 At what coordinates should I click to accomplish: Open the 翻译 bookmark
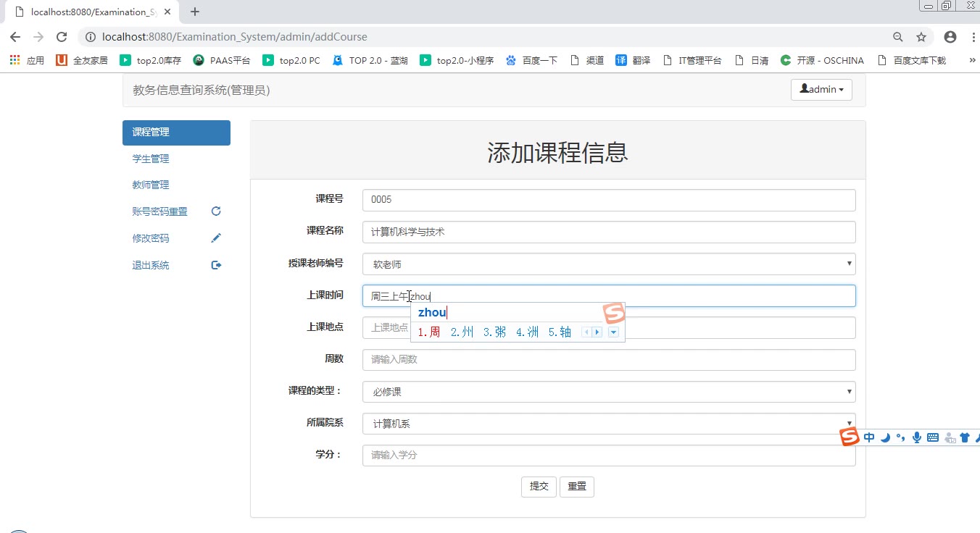(x=633, y=61)
